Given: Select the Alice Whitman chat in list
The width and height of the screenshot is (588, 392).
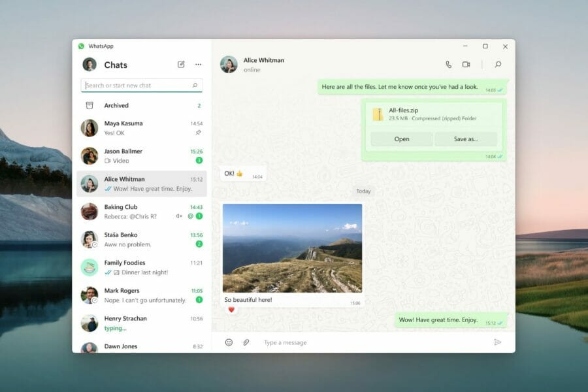Looking at the screenshot, I should pyautogui.click(x=142, y=184).
